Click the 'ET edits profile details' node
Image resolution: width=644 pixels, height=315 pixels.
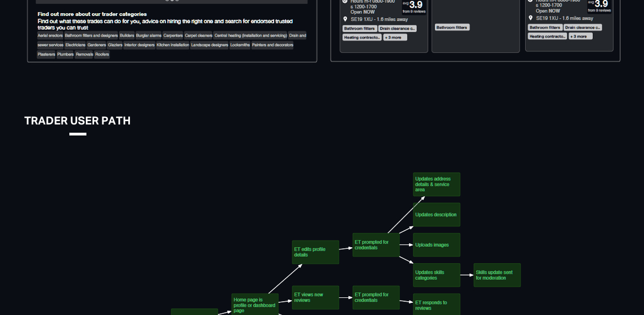(315, 252)
